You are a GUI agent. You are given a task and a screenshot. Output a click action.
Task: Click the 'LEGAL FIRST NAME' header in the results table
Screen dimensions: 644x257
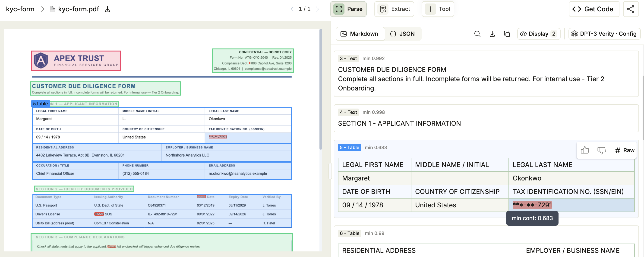(375, 165)
